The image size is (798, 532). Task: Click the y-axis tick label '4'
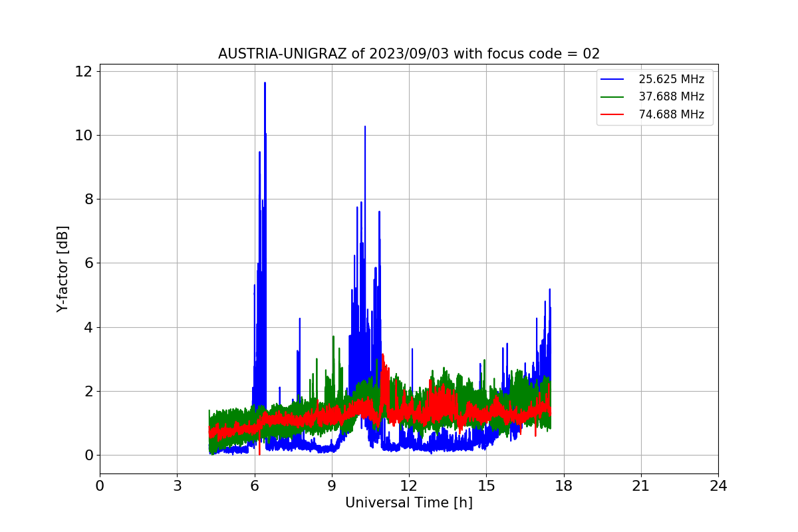coord(88,327)
